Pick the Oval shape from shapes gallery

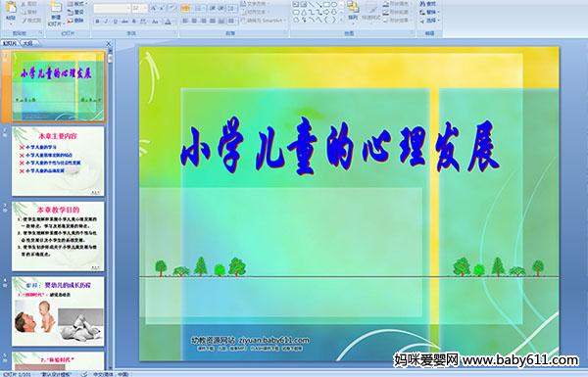point(334,5)
